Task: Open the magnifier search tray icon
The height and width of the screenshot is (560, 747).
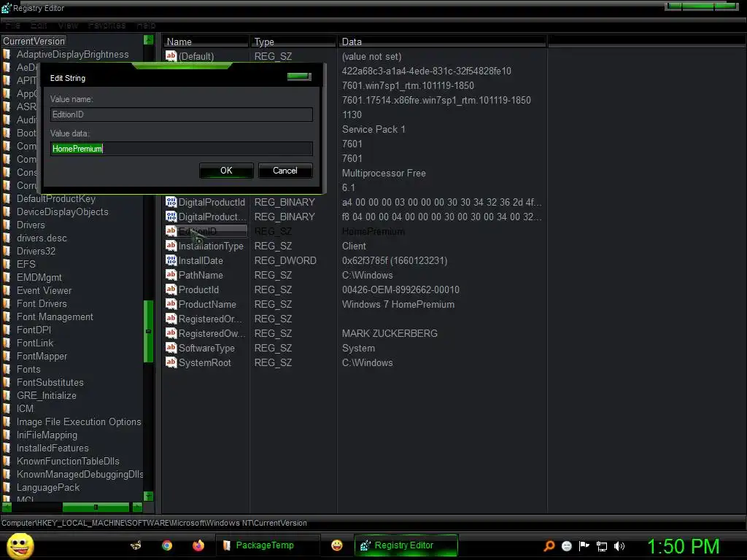Action: (549, 545)
